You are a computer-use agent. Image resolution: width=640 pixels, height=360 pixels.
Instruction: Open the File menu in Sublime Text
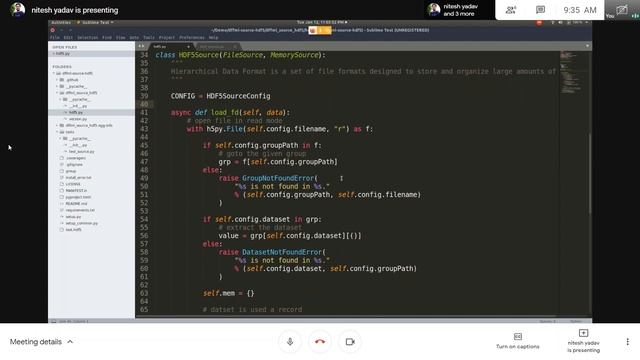55,38
